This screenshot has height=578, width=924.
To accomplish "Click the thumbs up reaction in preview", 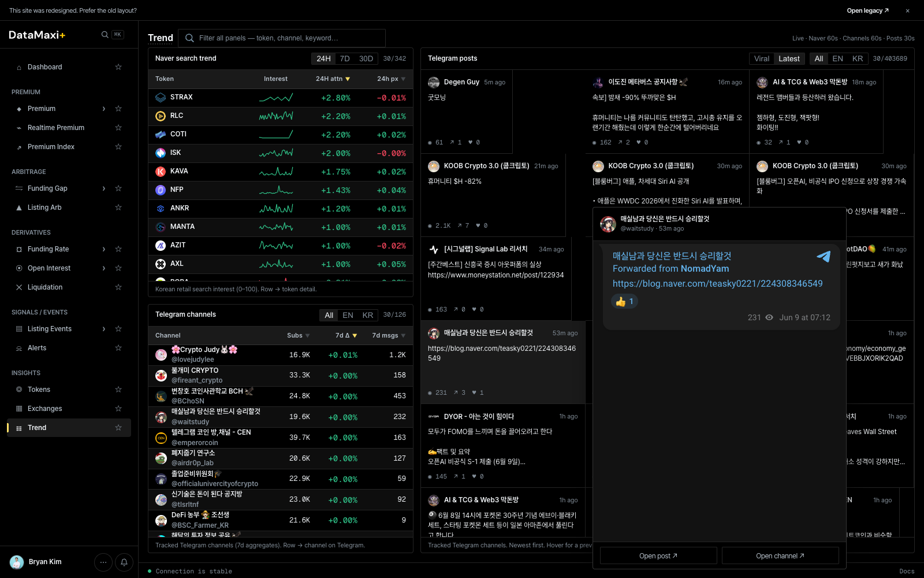I will coord(625,301).
